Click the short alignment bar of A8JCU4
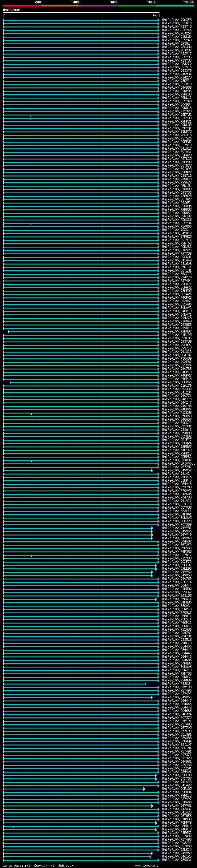Screen dimensions: 197x868 point(75,684)
